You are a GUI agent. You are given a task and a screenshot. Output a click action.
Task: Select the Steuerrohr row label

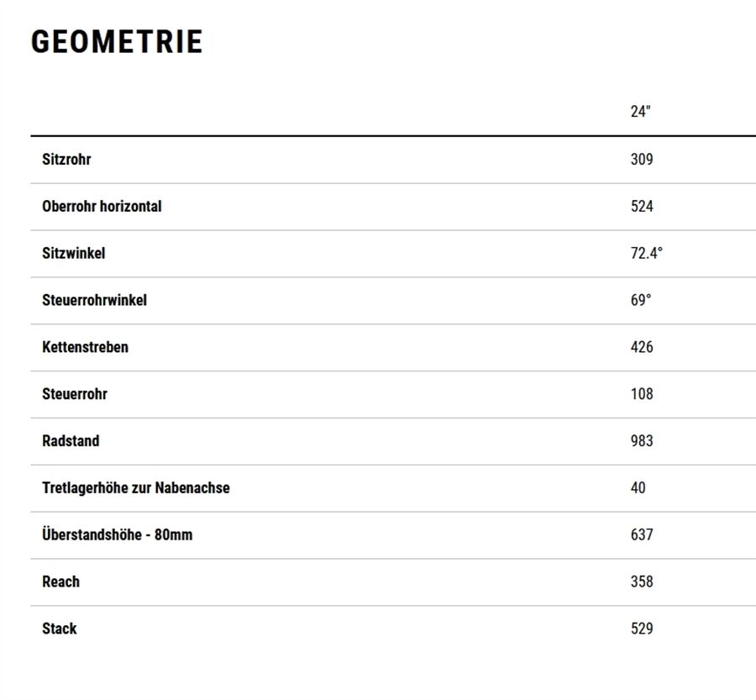pyautogui.click(x=75, y=394)
